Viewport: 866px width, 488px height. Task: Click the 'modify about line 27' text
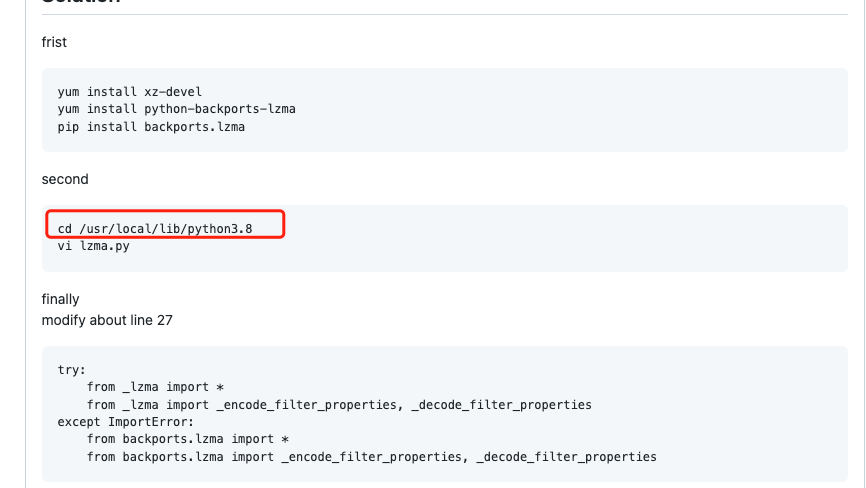click(108, 320)
